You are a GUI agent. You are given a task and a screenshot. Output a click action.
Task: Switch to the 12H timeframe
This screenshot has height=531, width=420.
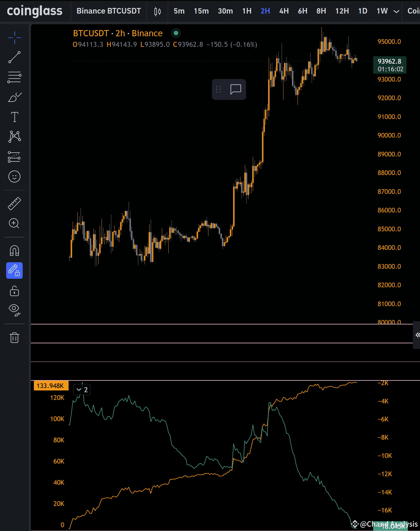(x=342, y=11)
